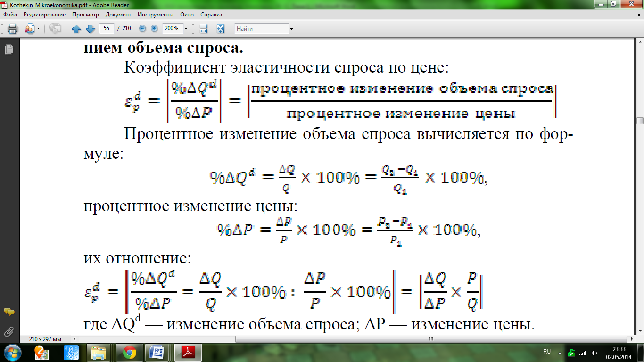Click the RU language indicator

pyautogui.click(x=547, y=352)
